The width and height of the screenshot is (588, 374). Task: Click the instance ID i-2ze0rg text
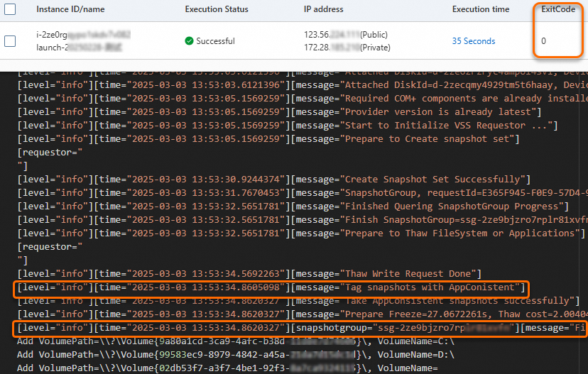[x=83, y=35]
